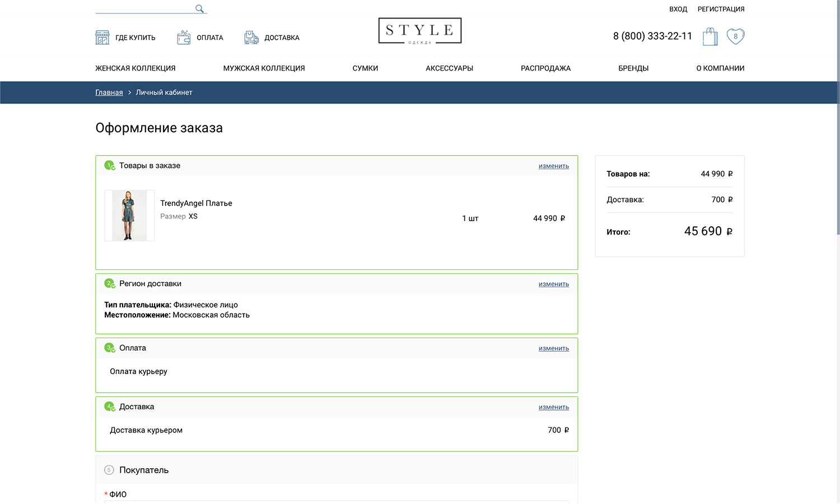Open Женская коллекция menu
The height and width of the screenshot is (504, 840).
[136, 68]
